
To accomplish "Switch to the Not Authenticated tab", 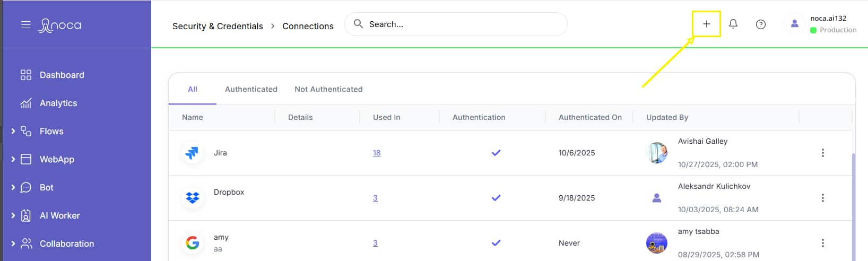I will (328, 89).
